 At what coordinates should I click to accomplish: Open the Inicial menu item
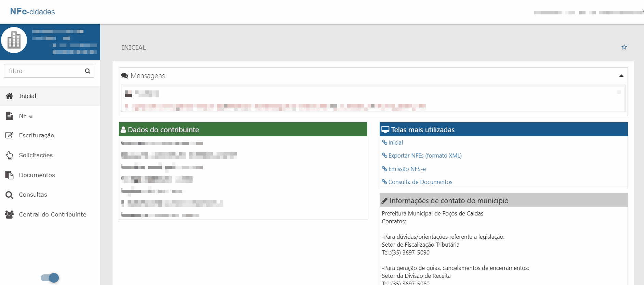coord(50,96)
